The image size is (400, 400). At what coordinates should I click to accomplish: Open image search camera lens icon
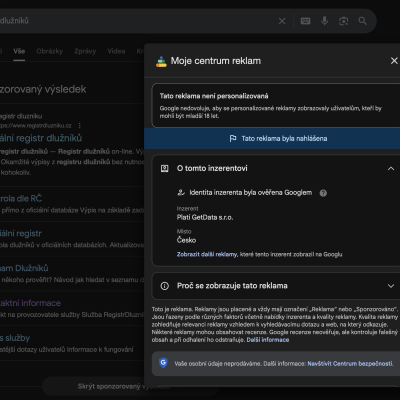(343, 21)
